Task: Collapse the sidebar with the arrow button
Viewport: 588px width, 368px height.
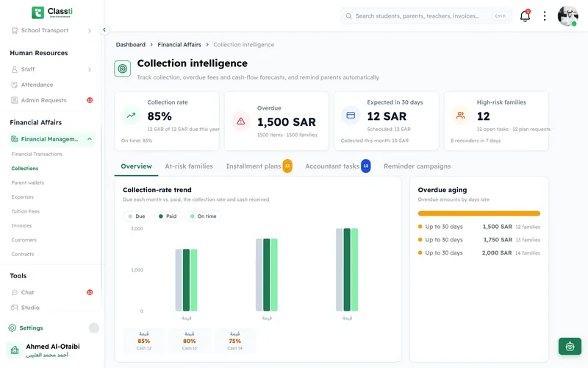Action: 104,29
